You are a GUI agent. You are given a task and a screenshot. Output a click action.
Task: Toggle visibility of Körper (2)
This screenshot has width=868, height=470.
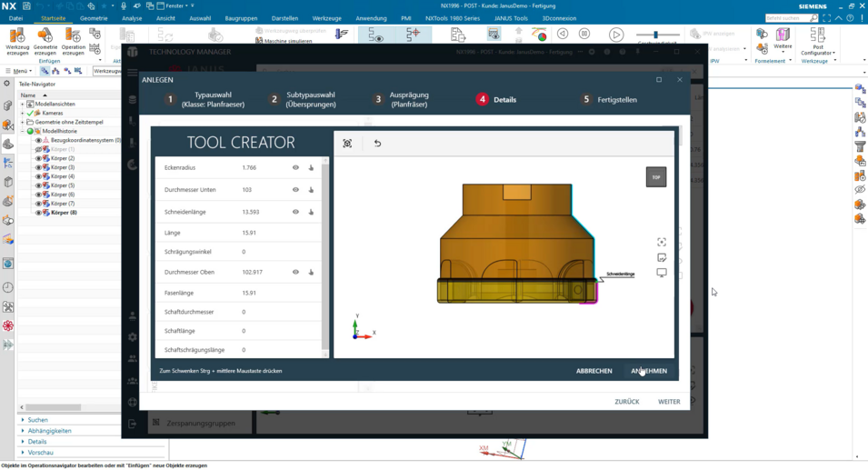click(x=39, y=158)
